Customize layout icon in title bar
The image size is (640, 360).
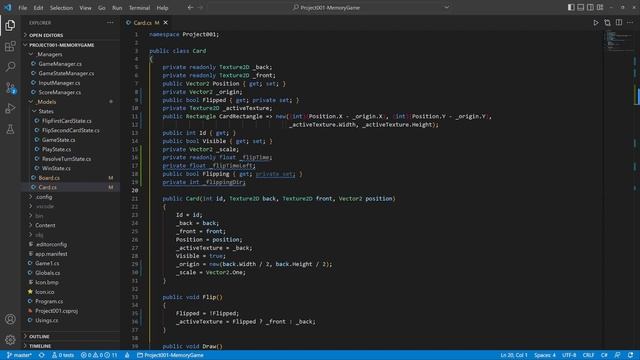[600, 7]
